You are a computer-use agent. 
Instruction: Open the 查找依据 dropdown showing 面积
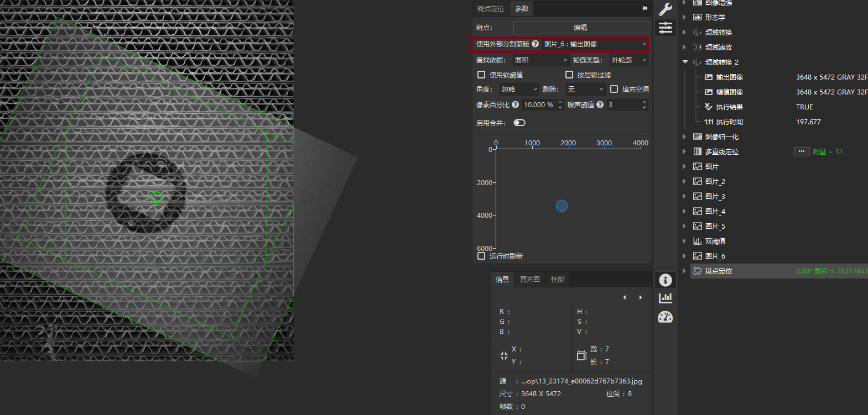click(x=540, y=60)
